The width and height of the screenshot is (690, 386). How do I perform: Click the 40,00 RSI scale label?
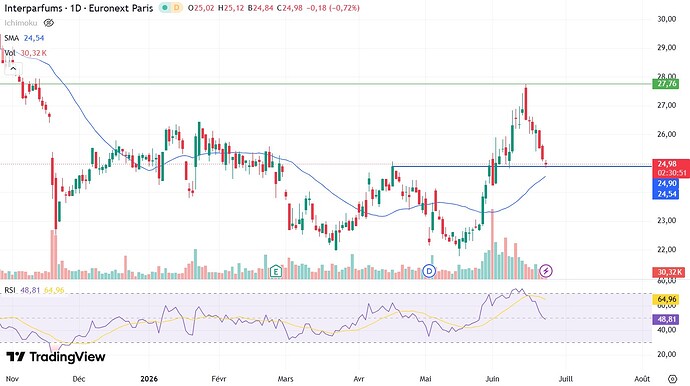tap(666, 330)
